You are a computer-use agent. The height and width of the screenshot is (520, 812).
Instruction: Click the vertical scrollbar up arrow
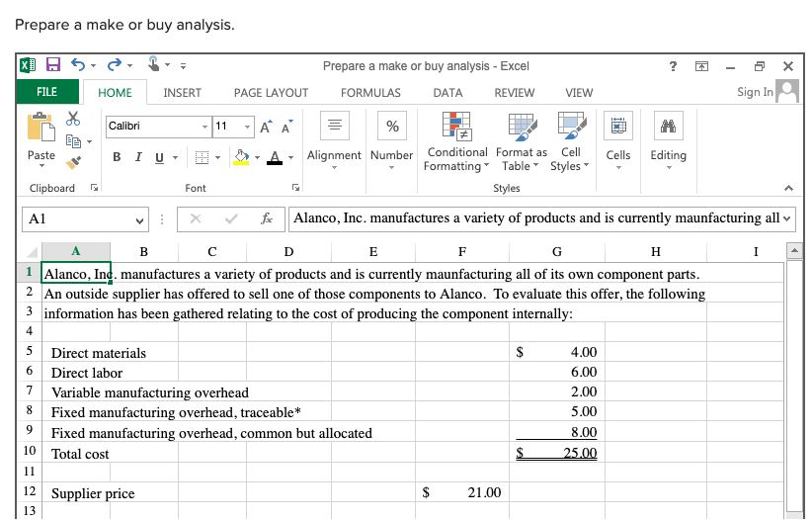click(794, 251)
